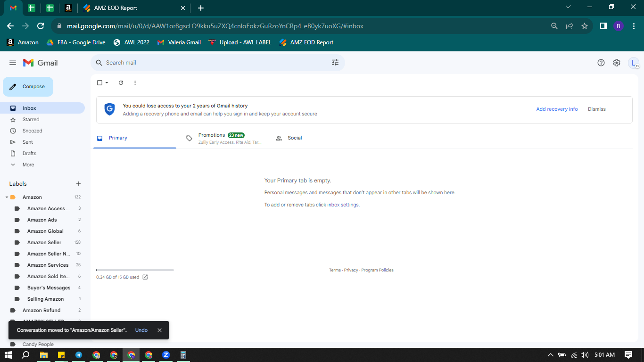Toggle Chrome side panel icon

pyautogui.click(x=603, y=26)
